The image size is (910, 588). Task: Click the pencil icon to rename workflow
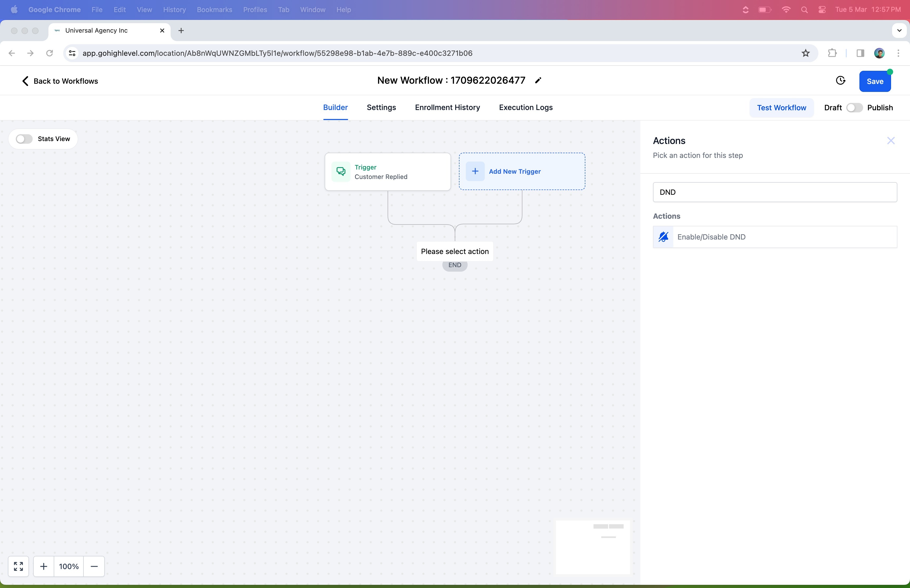point(538,80)
